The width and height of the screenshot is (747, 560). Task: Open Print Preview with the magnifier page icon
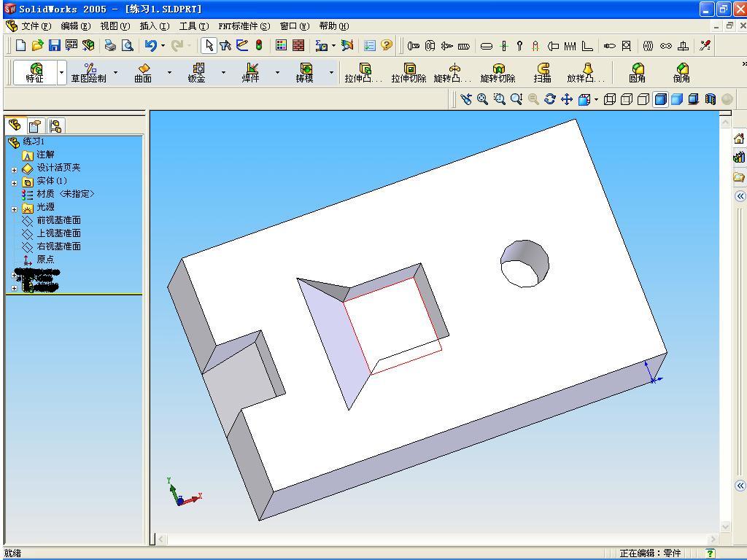pyautogui.click(x=127, y=46)
